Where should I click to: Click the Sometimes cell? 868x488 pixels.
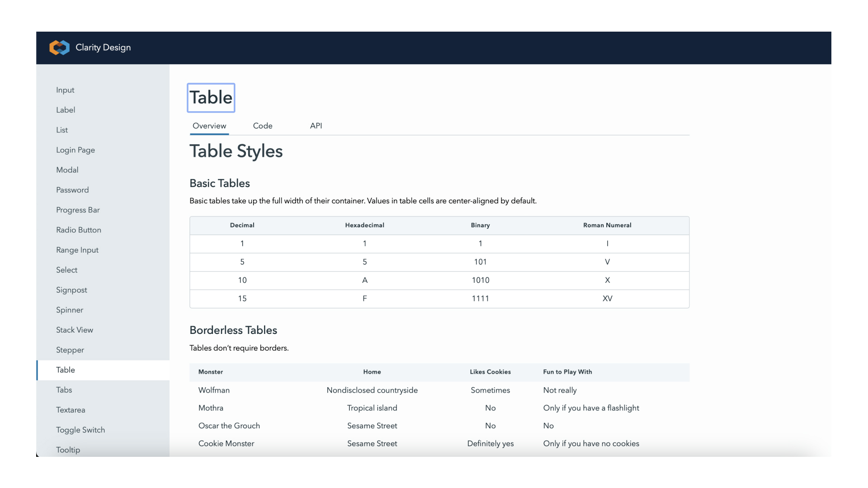pos(490,390)
